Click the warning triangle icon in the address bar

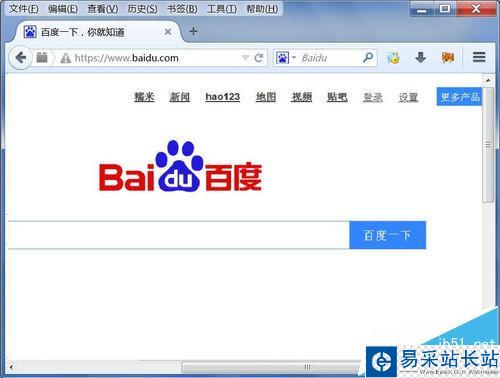pyautogui.click(x=66, y=58)
